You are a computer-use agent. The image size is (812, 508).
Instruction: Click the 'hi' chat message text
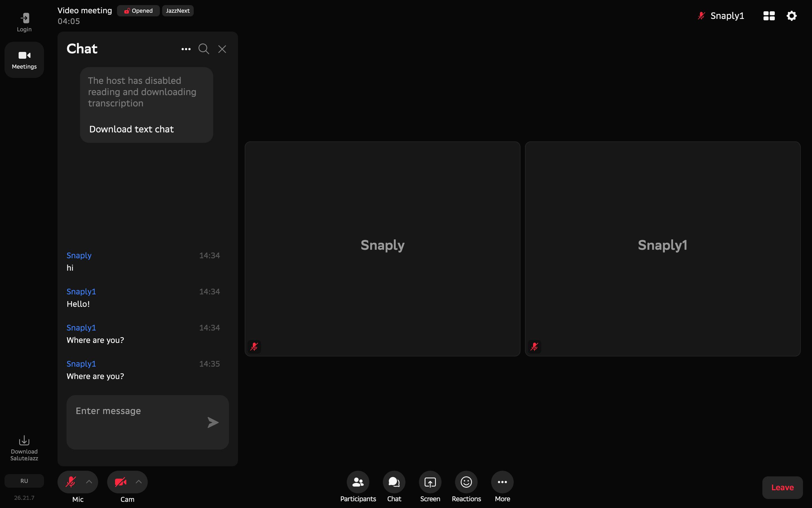coord(70,268)
